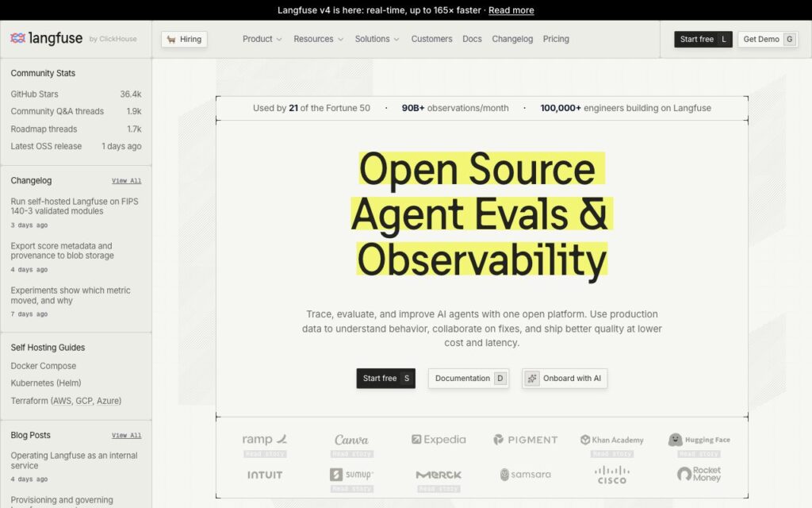Click the Langfuse logo icon
This screenshot has height=508, width=812.
click(x=18, y=38)
